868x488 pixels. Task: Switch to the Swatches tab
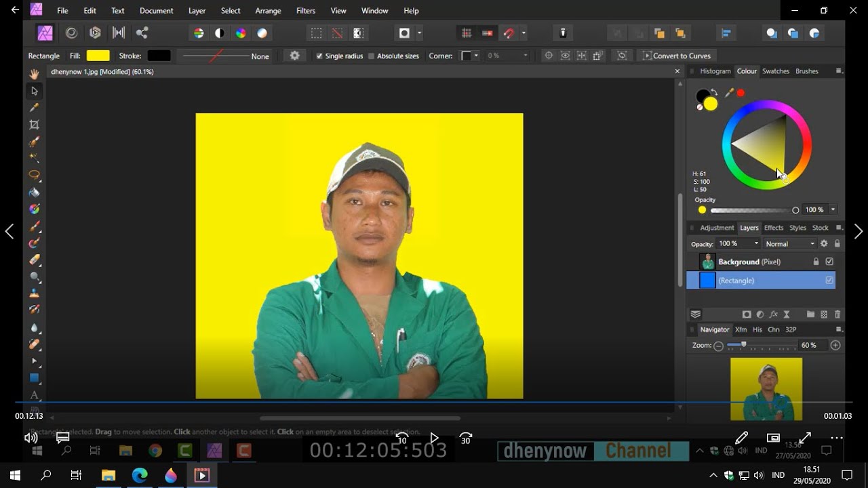776,71
